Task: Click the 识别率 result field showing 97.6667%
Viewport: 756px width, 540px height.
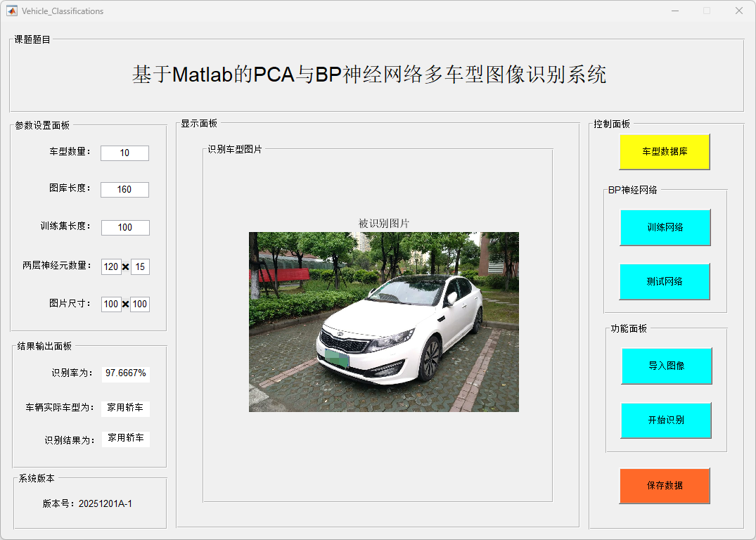Action: (126, 373)
